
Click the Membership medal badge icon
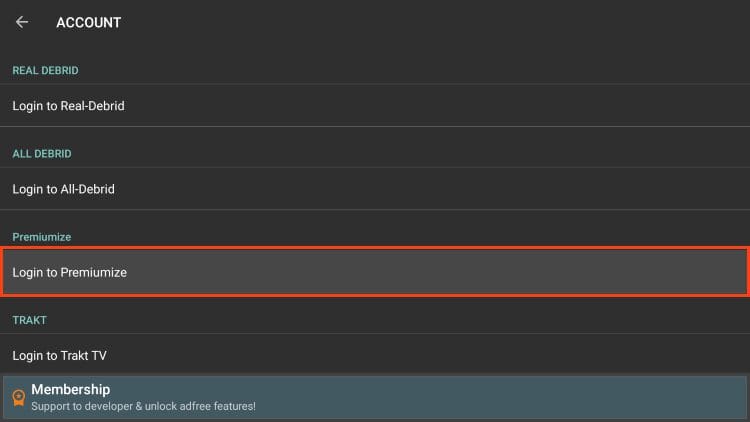coord(18,398)
